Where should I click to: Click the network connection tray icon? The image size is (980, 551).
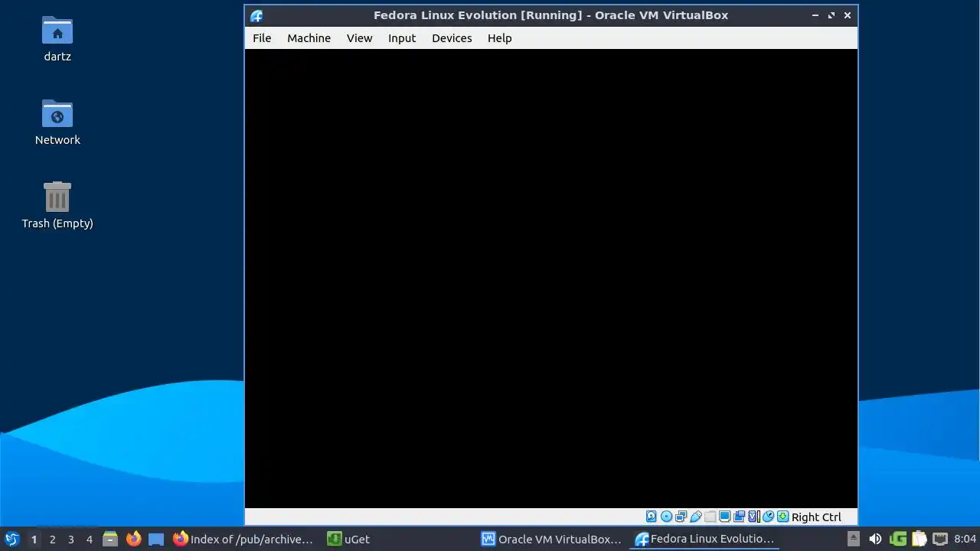(940, 539)
